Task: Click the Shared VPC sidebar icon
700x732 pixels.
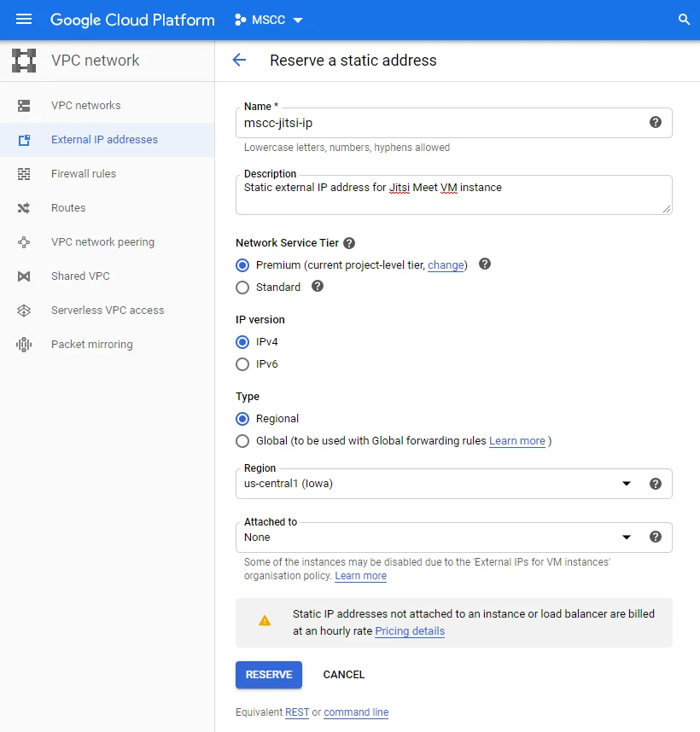Action: point(24,276)
